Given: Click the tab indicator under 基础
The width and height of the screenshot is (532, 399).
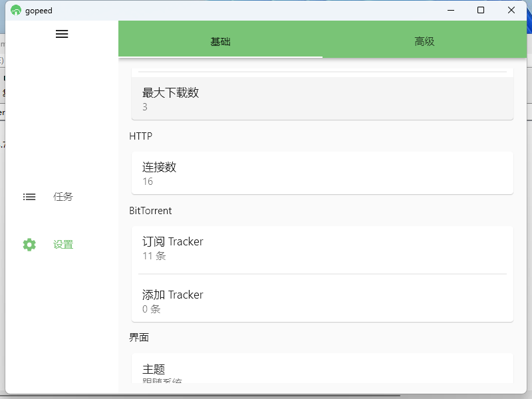Looking at the screenshot, I should point(220,59).
